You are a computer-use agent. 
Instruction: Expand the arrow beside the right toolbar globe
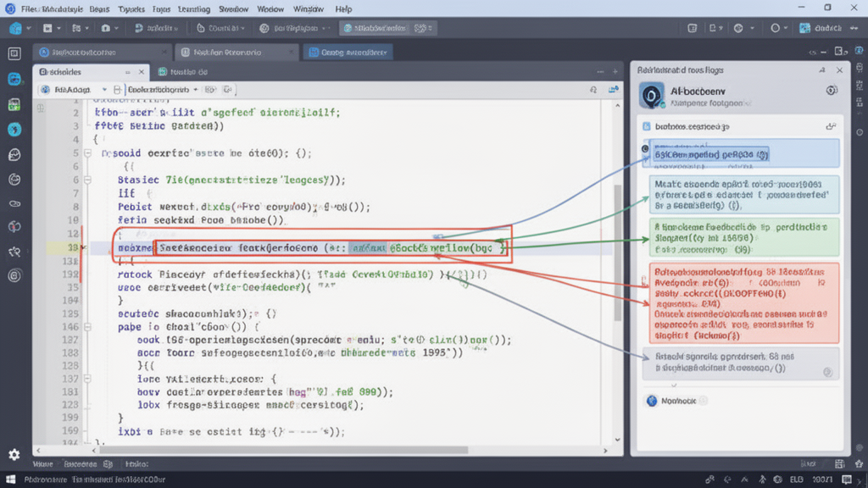tap(752, 28)
